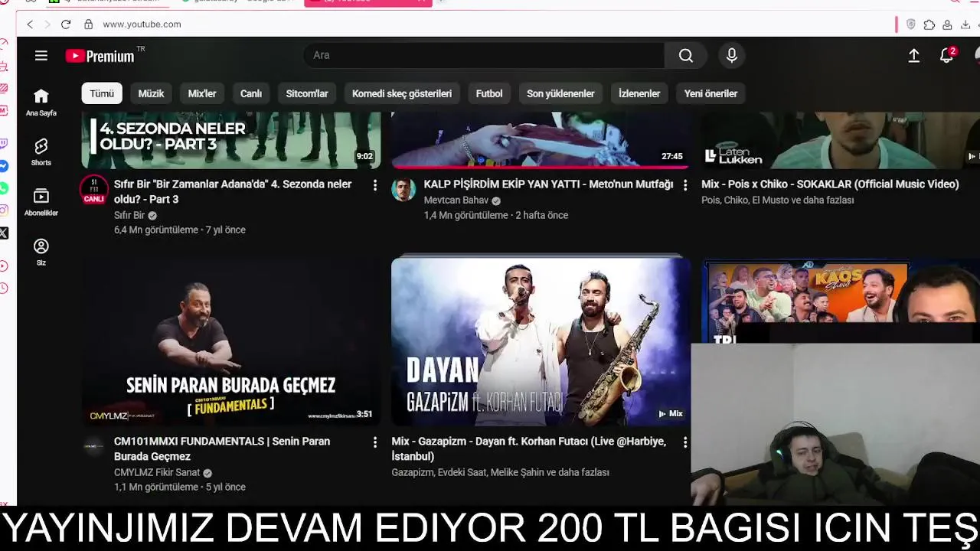Screen dimensions: 980x551
Task: Open Twitch in browser sidebar
Action: tap(5, 143)
